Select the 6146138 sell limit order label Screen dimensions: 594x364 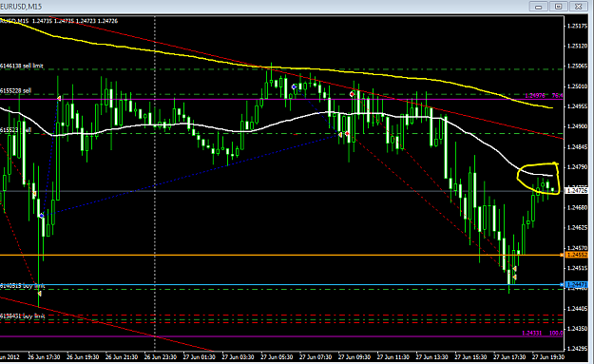(22, 66)
